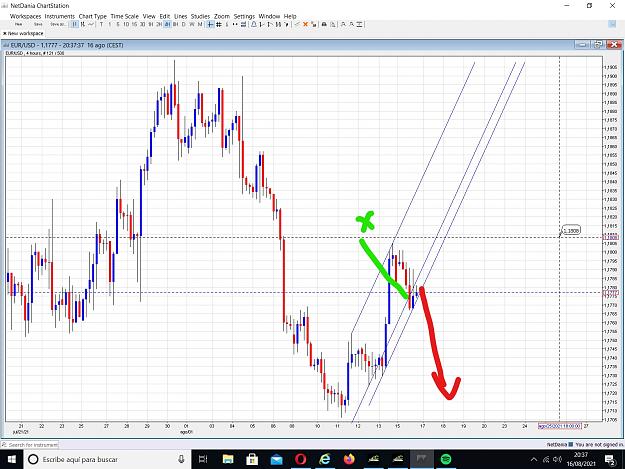625x469 pixels.
Task: Toggle the crosshair cursor tool
Action: [210, 24]
